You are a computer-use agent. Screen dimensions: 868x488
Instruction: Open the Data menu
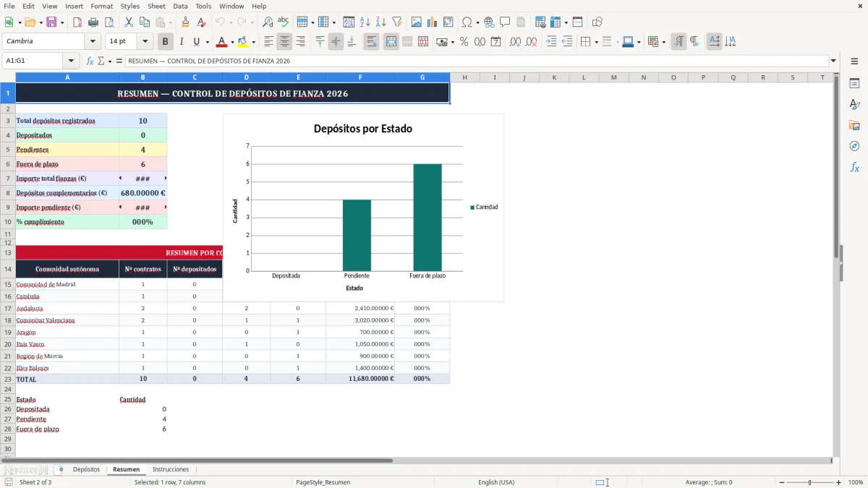[x=180, y=6]
